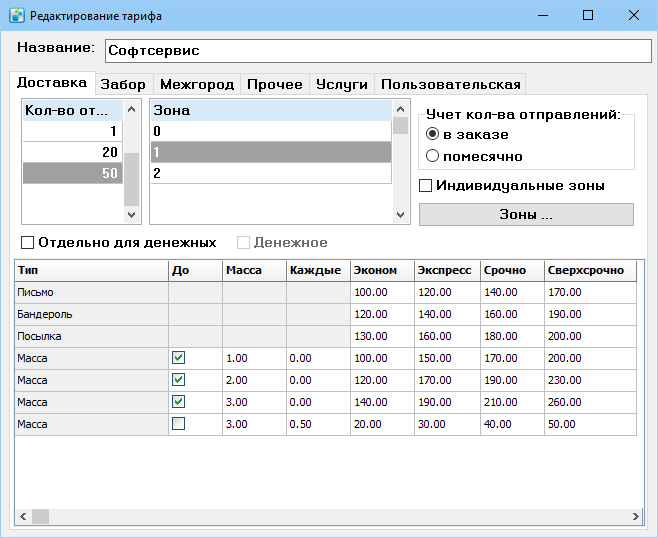The height and width of the screenshot is (538, 658).
Task: Click the Зона column header
Action: [271, 110]
